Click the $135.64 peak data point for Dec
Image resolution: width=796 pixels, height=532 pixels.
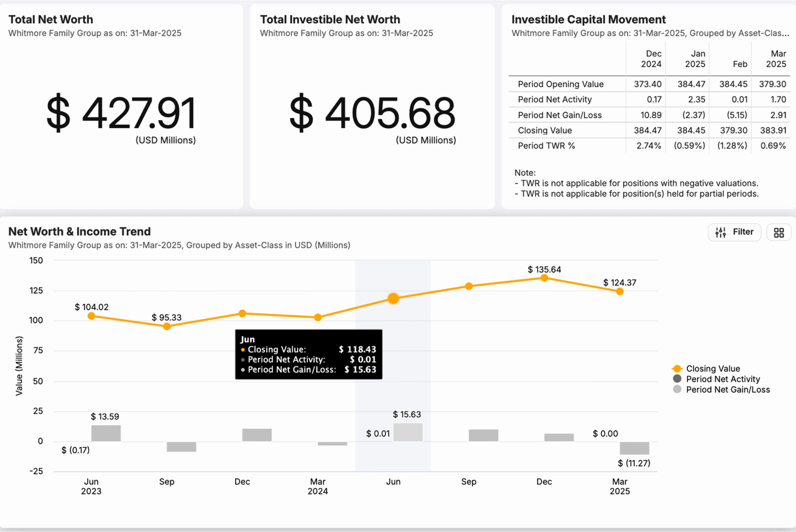tap(544, 277)
